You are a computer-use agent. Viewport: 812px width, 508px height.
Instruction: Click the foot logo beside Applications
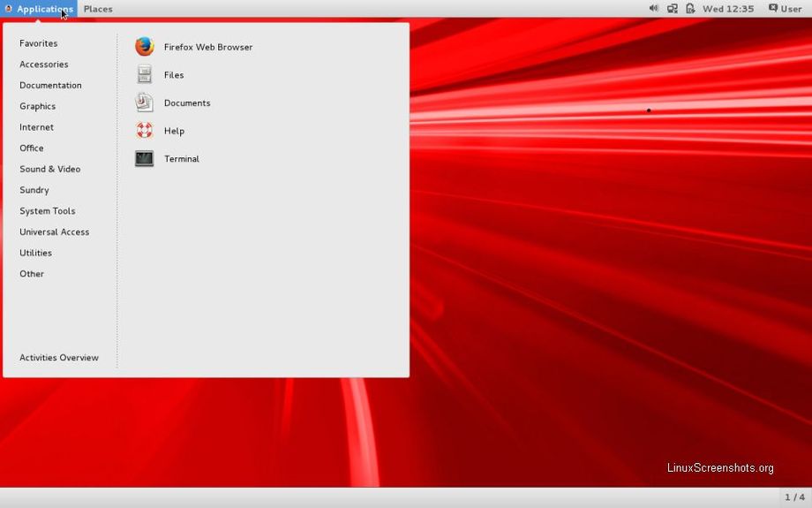8,8
